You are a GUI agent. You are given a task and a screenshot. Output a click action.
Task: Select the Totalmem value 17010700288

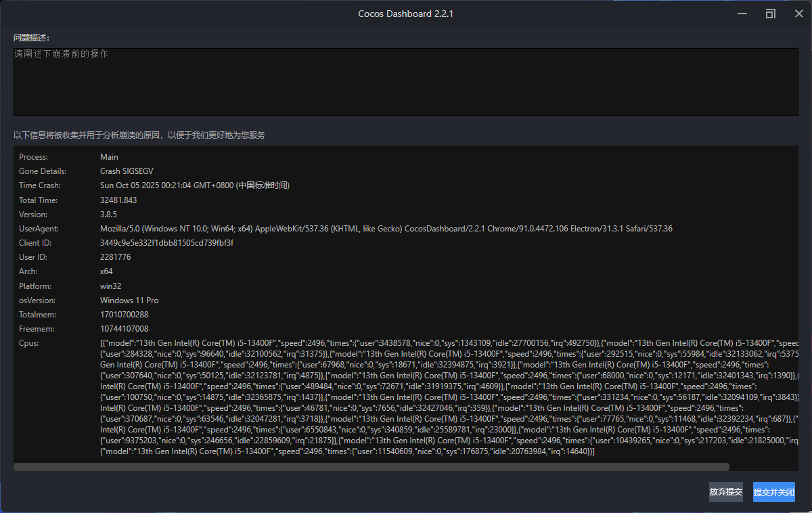point(125,315)
